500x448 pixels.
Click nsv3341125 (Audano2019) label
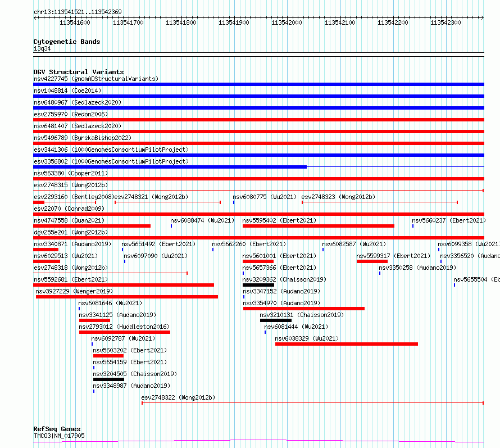[x=117, y=315]
